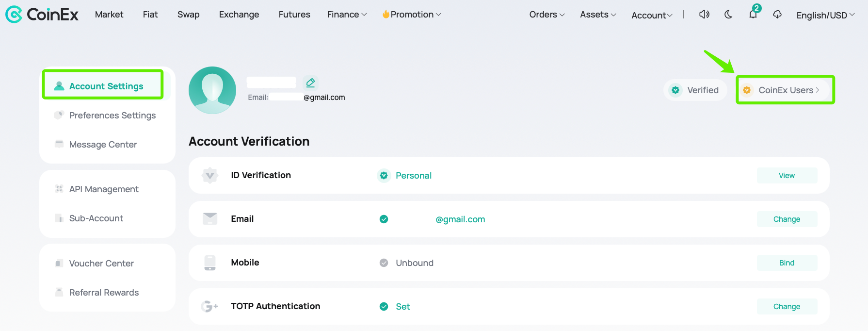The width and height of the screenshot is (868, 331).
Task: Click the TOTP Set status text
Action: pyautogui.click(x=403, y=306)
